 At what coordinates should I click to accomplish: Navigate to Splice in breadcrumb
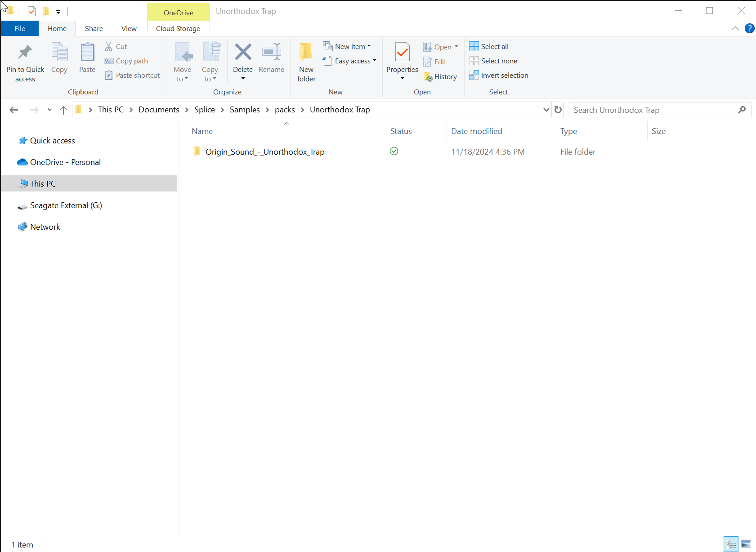[x=205, y=110]
